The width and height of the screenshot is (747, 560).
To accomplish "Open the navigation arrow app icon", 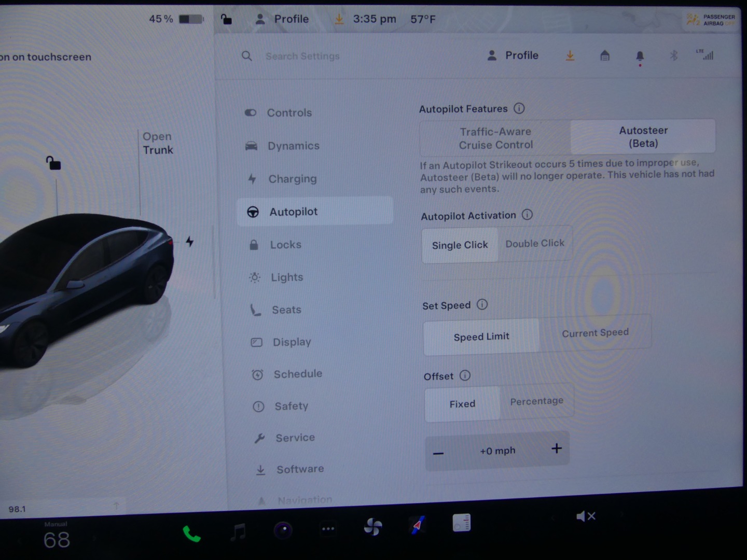I will [418, 525].
